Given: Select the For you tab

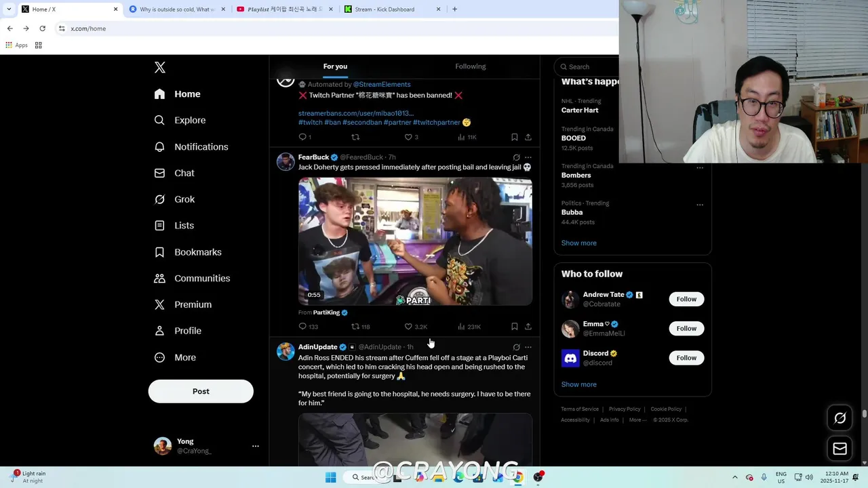Looking at the screenshot, I should click(x=335, y=66).
